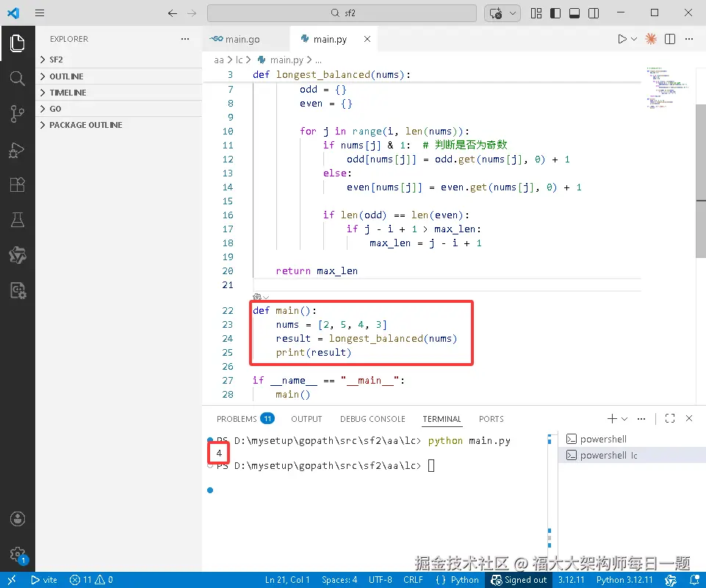Click Signed out status item
This screenshot has width=706, height=588.
[519, 580]
